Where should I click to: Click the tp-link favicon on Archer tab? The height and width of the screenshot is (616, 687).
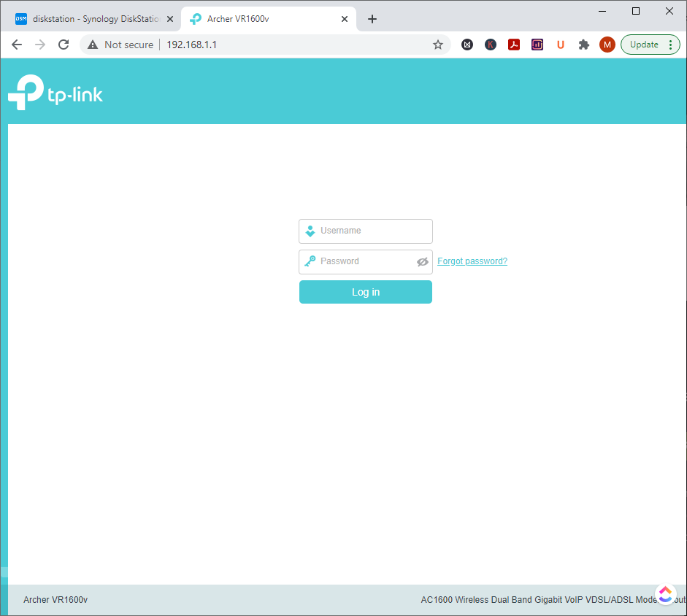point(196,19)
